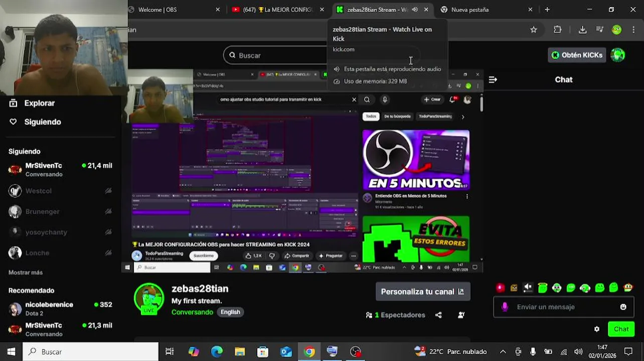Viewport: 644px width, 361px height.
Task: Open OBS Studio from taskbar
Action: tap(355, 351)
